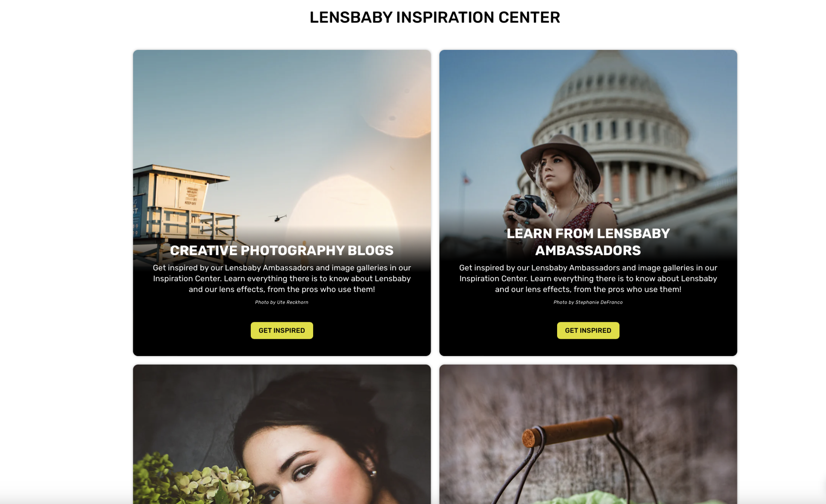Click the Lensbaby Inspiration Center title
826x504 pixels.
pos(435,17)
